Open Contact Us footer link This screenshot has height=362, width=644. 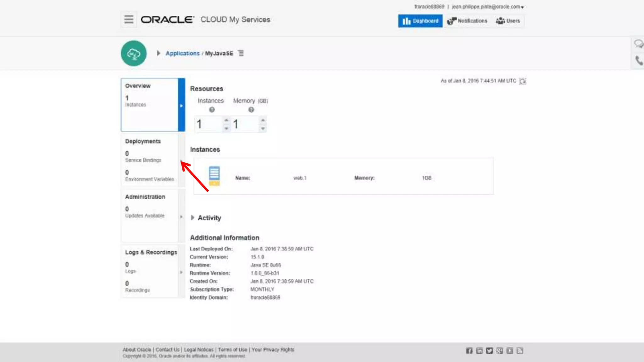tap(167, 350)
